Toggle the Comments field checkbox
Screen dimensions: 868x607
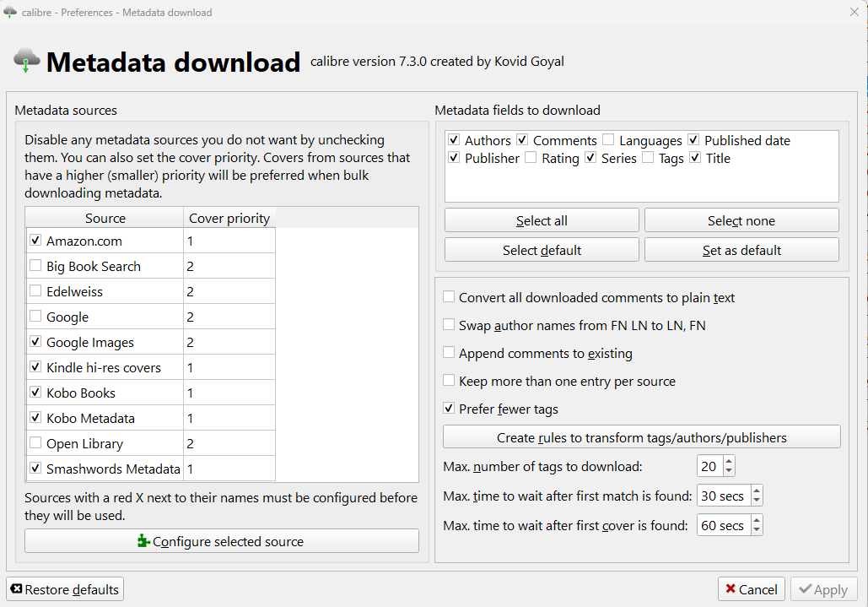(522, 139)
